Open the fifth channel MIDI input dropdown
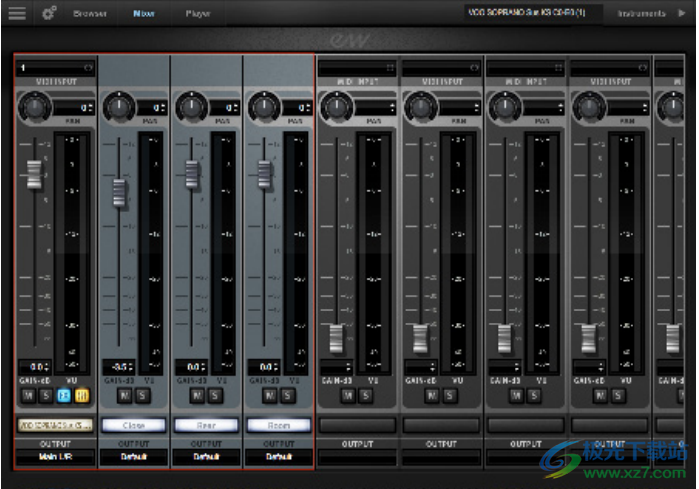 tap(357, 68)
